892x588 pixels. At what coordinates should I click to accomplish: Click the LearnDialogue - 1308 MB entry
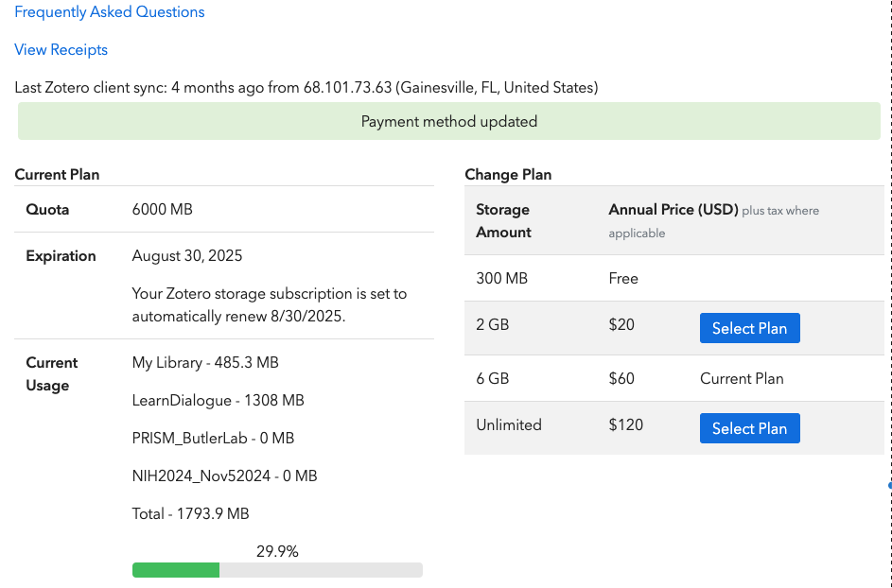click(218, 400)
